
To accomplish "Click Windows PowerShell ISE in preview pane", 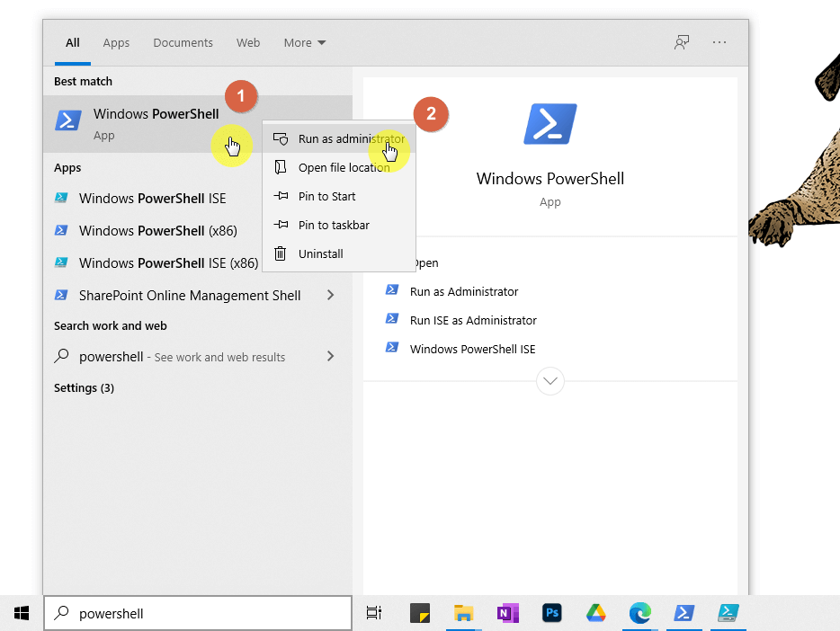I will point(472,349).
